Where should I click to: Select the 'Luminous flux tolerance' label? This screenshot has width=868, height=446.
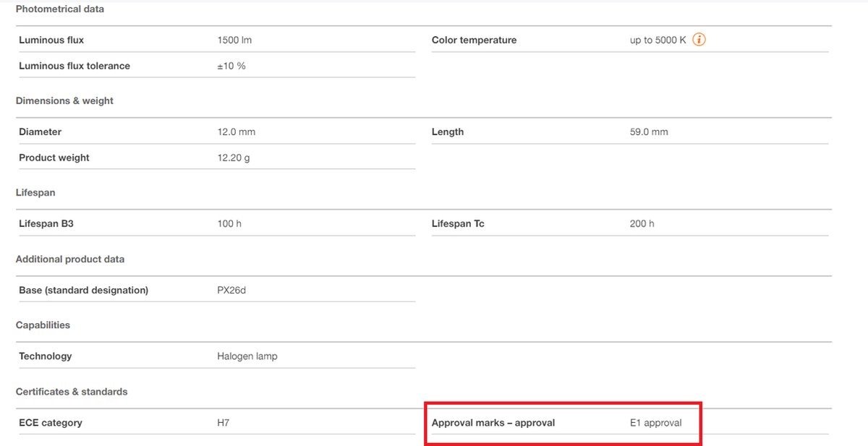[x=75, y=66]
